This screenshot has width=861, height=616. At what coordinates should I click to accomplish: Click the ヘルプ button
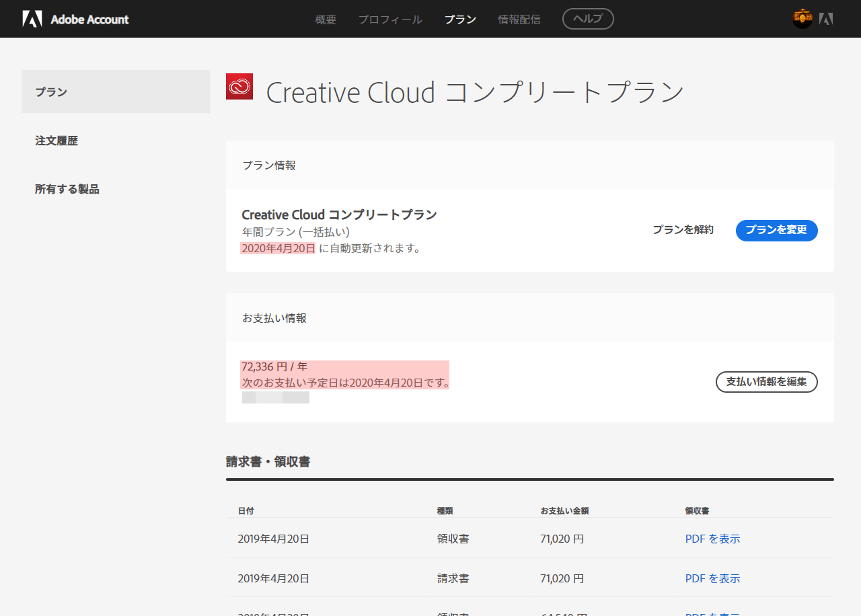pyautogui.click(x=588, y=19)
